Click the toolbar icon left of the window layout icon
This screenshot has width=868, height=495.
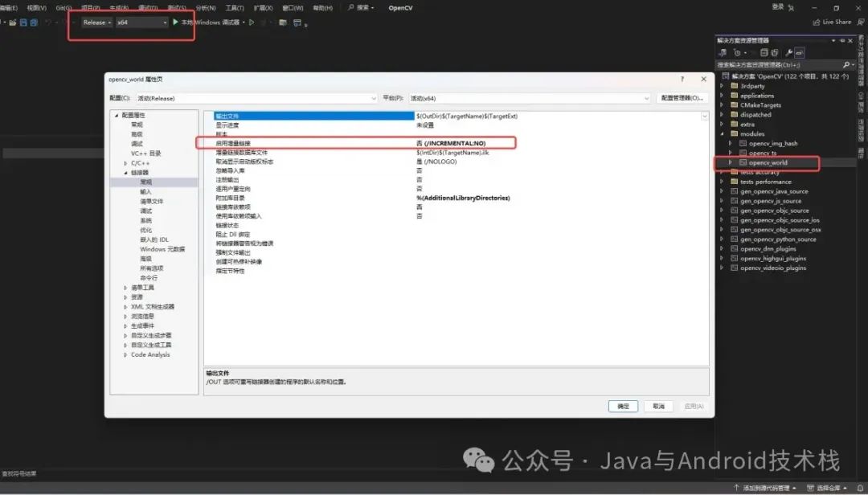283,22
